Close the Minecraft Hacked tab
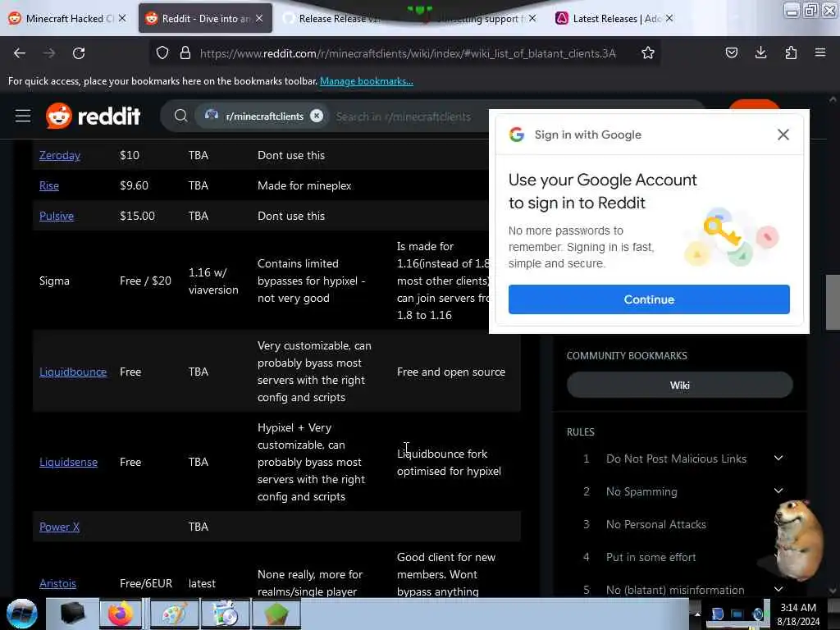Viewport: 840px width, 630px height. click(123, 18)
